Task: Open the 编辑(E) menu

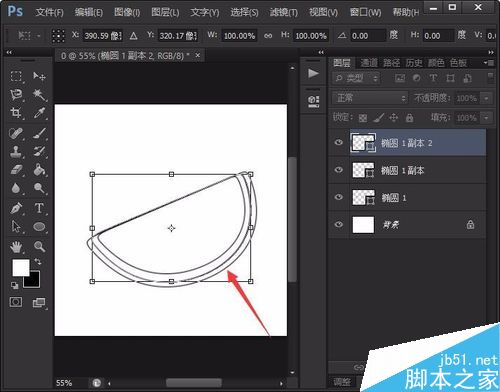Action: coord(89,13)
